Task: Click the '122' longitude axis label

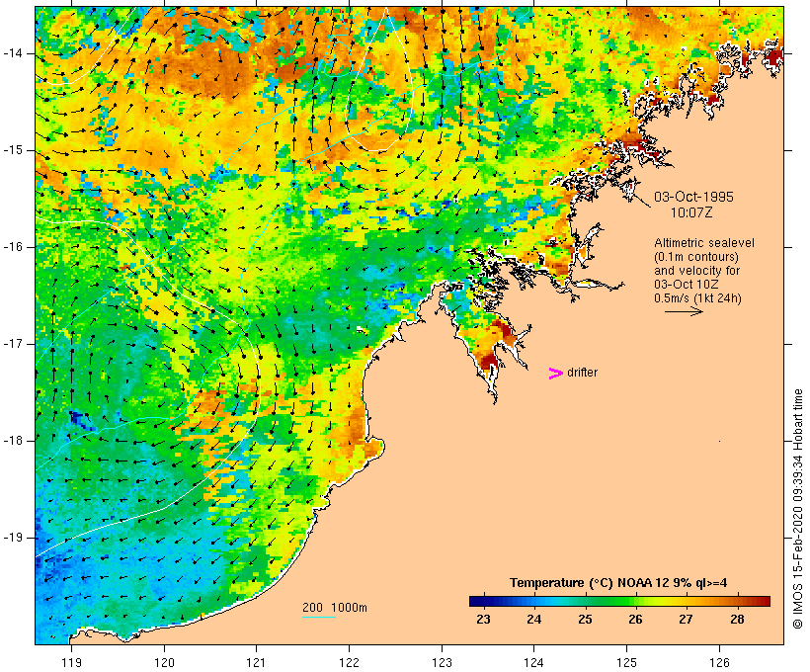Action: coord(350,662)
